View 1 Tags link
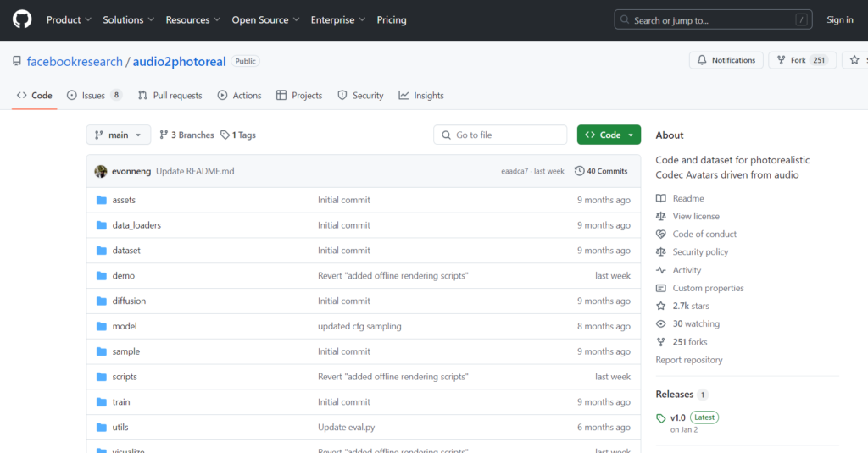Image resolution: width=868 pixels, height=453 pixels. [x=238, y=135]
